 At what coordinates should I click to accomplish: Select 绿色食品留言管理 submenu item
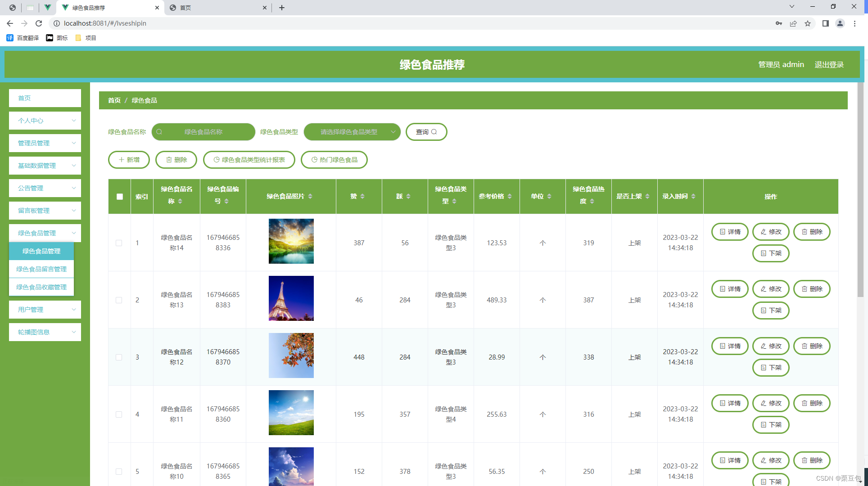pos(41,269)
